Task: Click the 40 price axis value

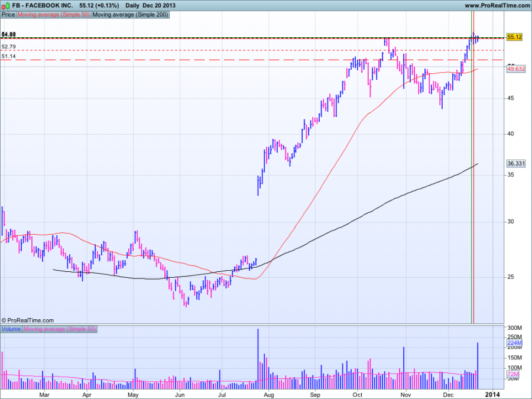Action: point(511,134)
